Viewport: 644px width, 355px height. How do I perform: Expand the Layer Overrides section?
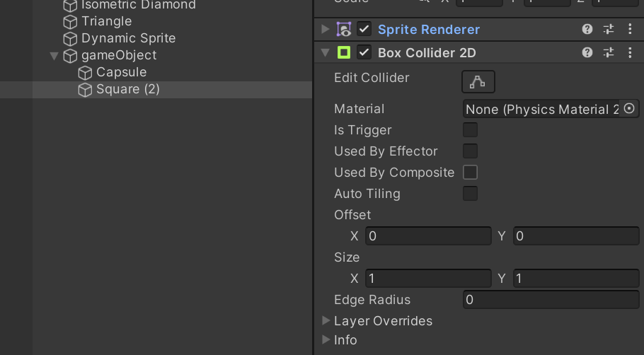click(326, 320)
